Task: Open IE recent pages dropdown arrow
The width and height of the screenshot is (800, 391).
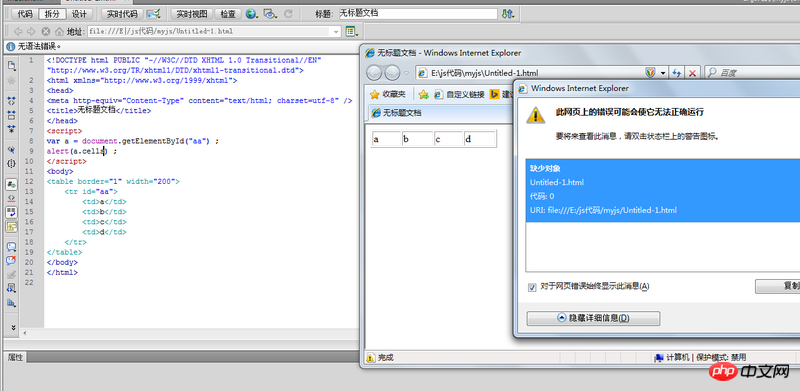Action: (x=407, y=74)
